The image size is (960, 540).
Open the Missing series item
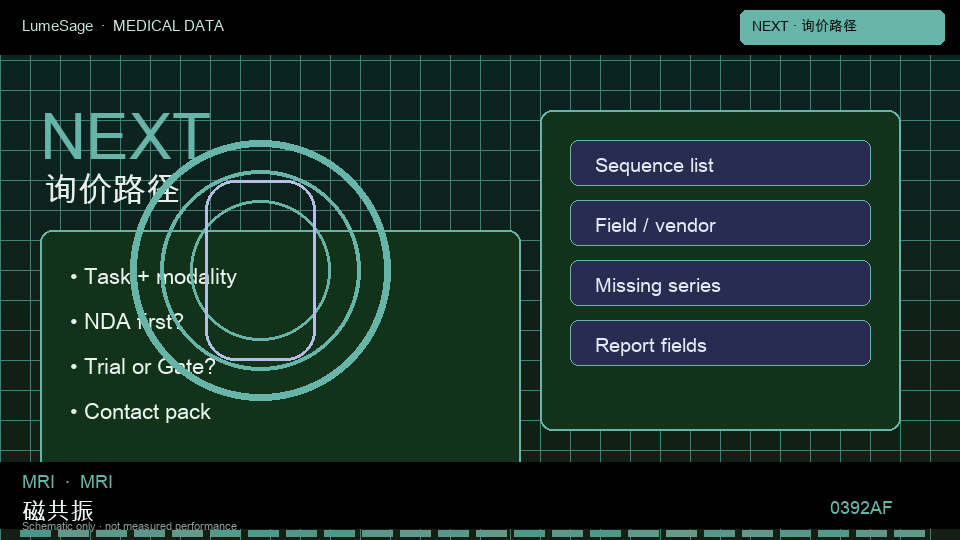[720, 283]
